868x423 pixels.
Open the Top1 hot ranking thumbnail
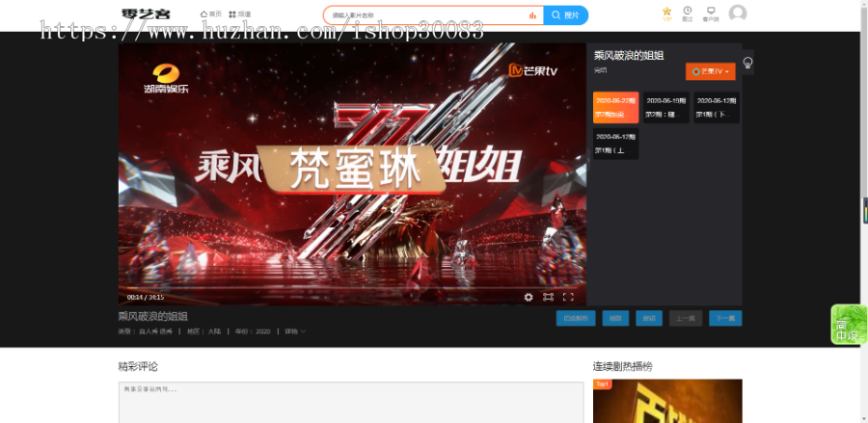point(667,401)
